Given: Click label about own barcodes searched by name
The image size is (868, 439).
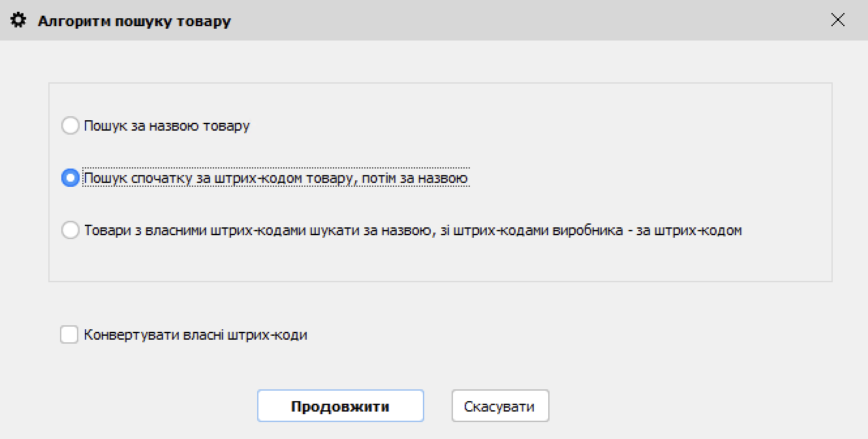Looking at the screenshot, I should click(411, 230).
